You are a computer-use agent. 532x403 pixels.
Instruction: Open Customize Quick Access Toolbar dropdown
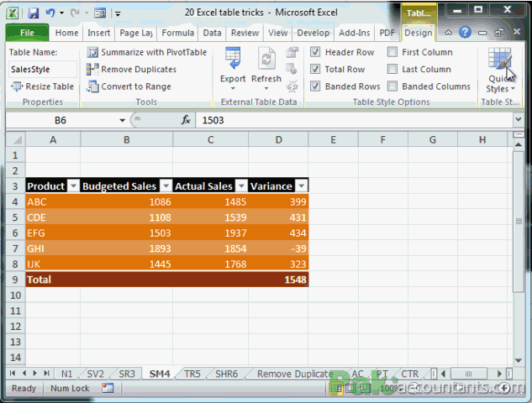(x=118, y=14)
